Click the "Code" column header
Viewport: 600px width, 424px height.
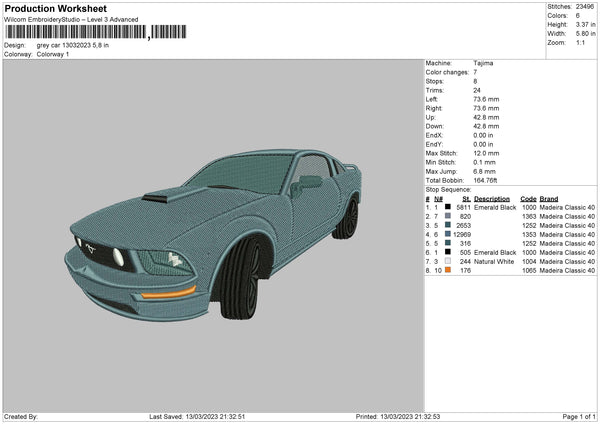(528, 199)
